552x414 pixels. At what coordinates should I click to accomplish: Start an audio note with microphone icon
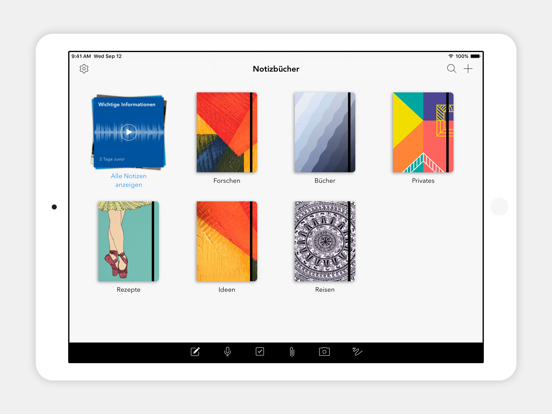[x=227, y=351]
